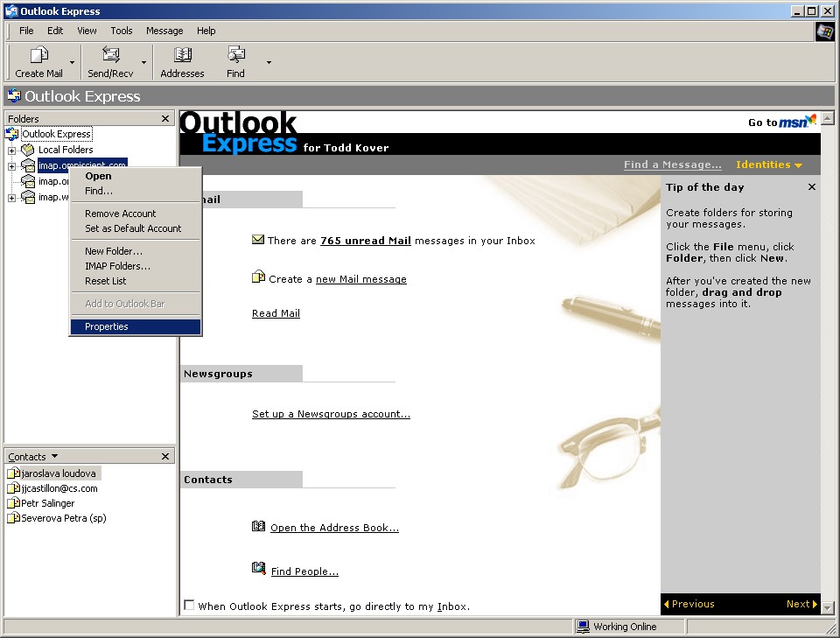The image size is (840, 638).
Task: Open the Create Mail stationery dropdown arrow
Action: click(x=73, y=63)
